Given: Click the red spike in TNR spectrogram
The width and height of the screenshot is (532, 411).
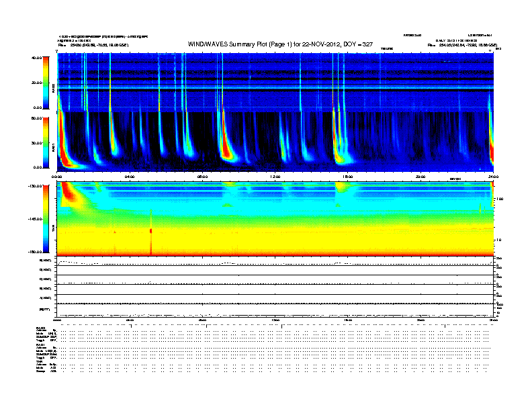Looking at the screenshot, I should tap(151, 232).
